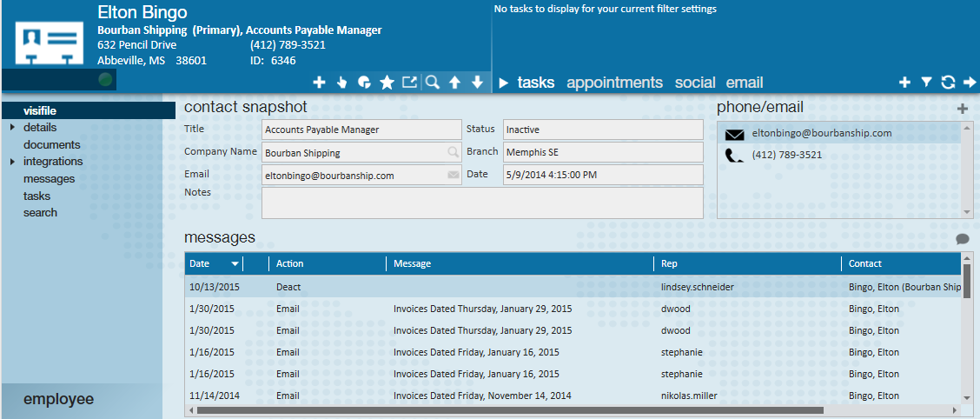Click the envelope icon inside Email field

tap(454, 175)
